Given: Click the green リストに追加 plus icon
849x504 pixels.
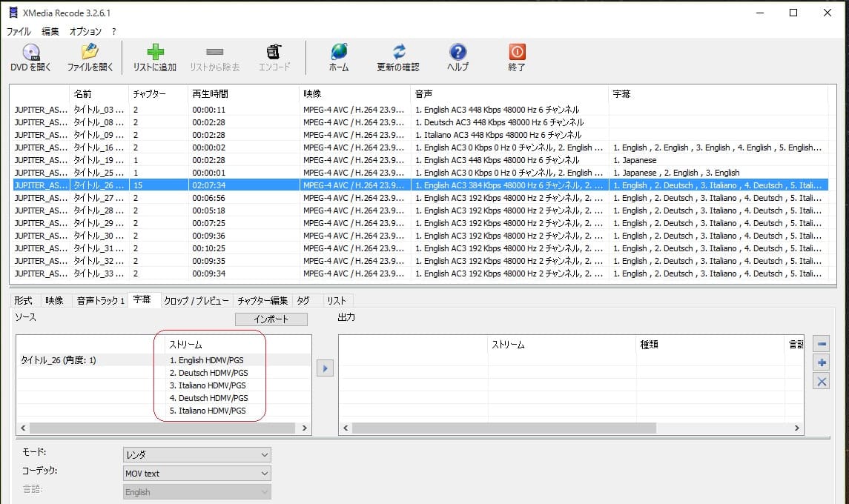Looking at the screenshot, I should (155, 53).
